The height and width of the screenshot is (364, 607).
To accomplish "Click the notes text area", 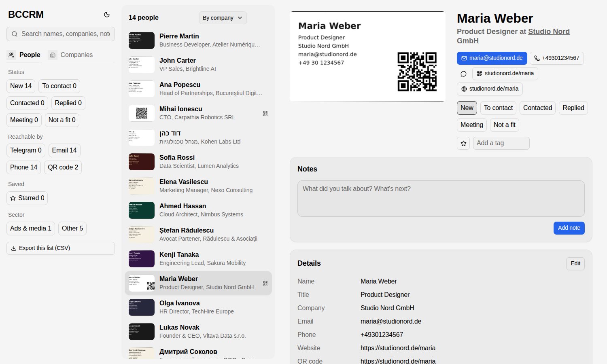I will click(x=441, y=199).
